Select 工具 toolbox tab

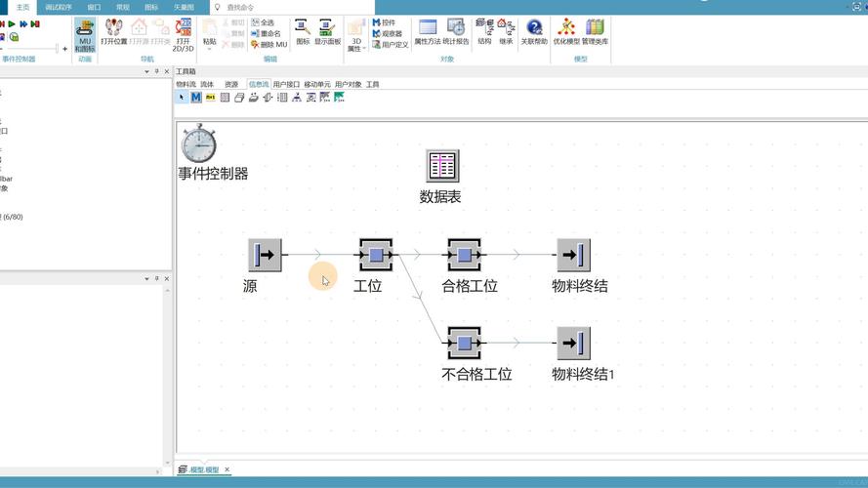click(373, 84)
